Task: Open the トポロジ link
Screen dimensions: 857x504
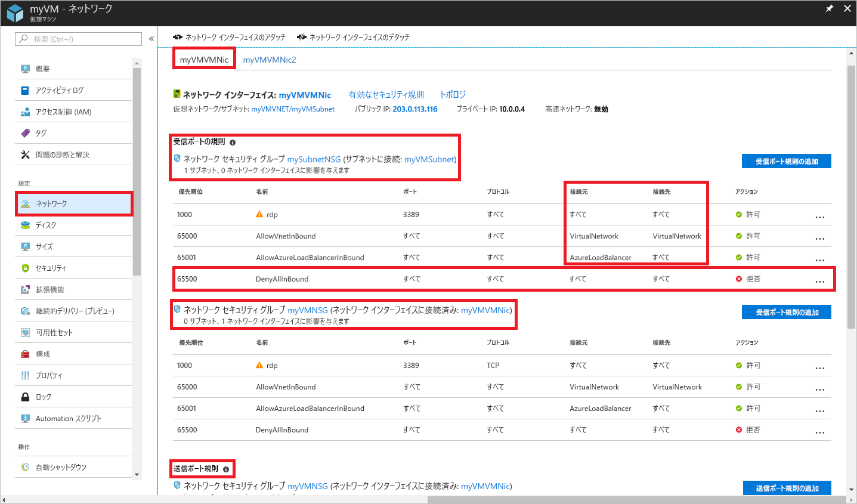Action: pyautogui.click(x=453, y=94)
